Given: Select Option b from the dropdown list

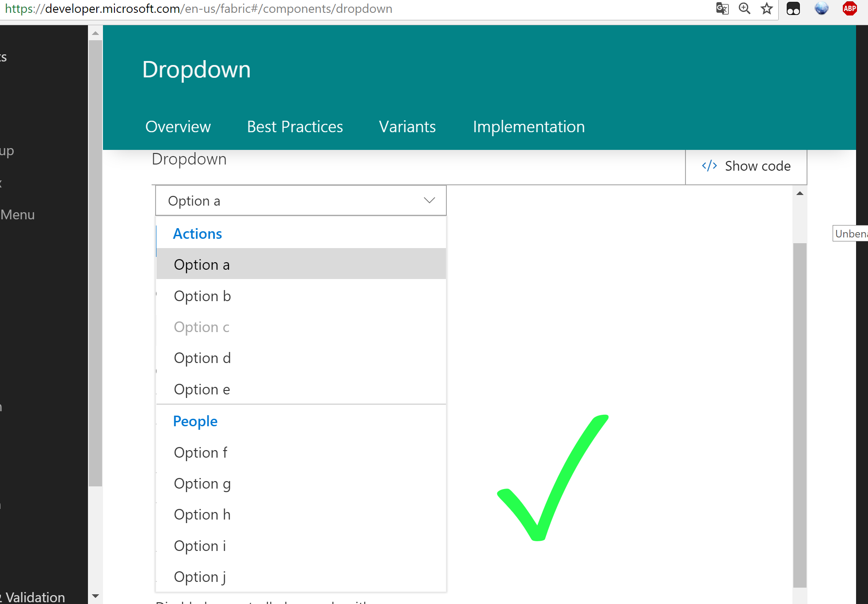Looking at the screenshot, I should (x=202, y=296).
